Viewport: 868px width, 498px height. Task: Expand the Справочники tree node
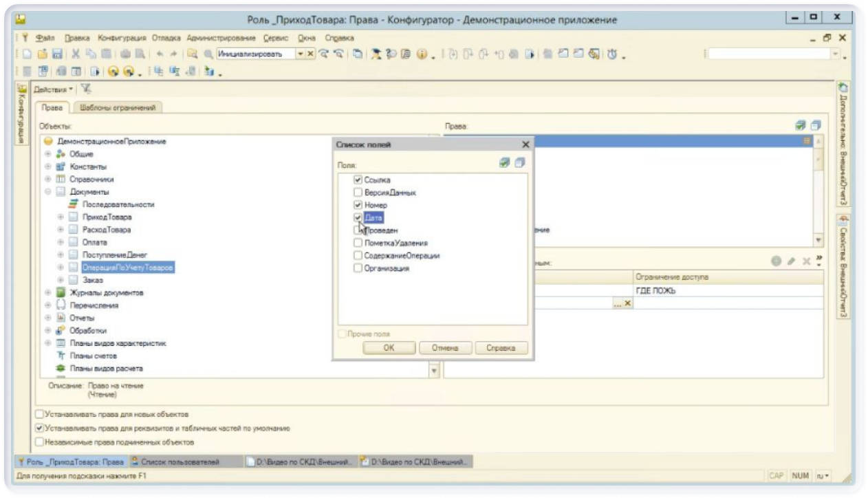click(x=49, y=180)
